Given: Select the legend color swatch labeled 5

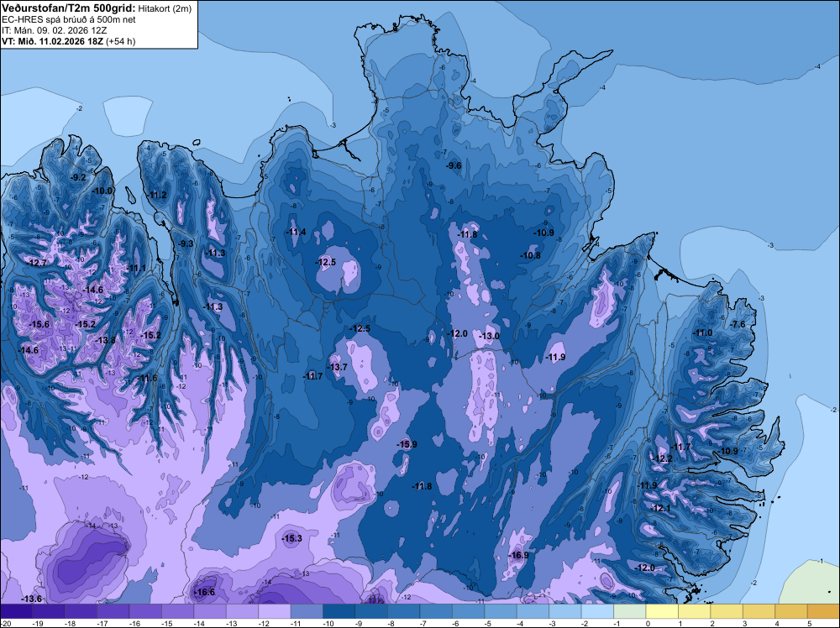Looking at the screenshot, I should 824,611.
